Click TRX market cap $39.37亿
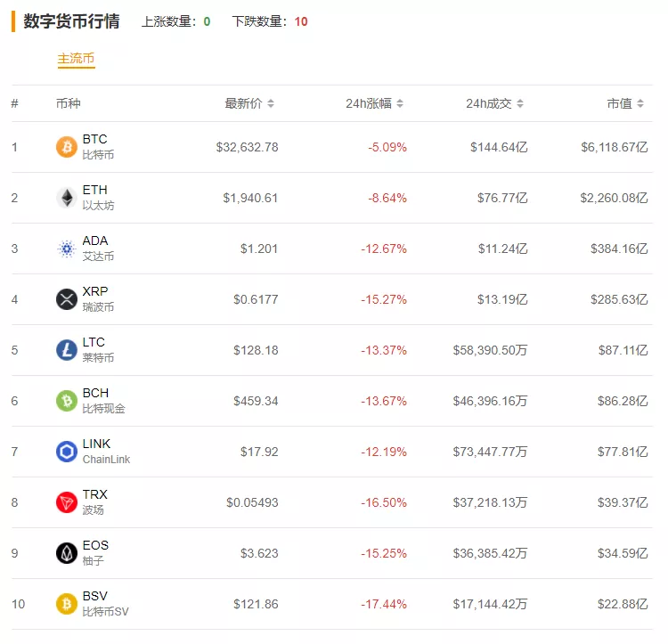 pos(623,502)
